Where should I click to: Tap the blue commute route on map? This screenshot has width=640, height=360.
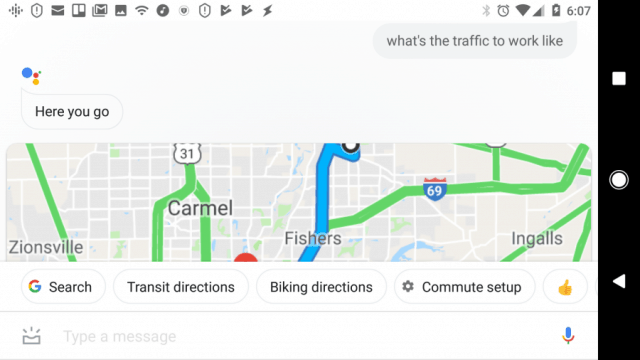coord(323,196)
